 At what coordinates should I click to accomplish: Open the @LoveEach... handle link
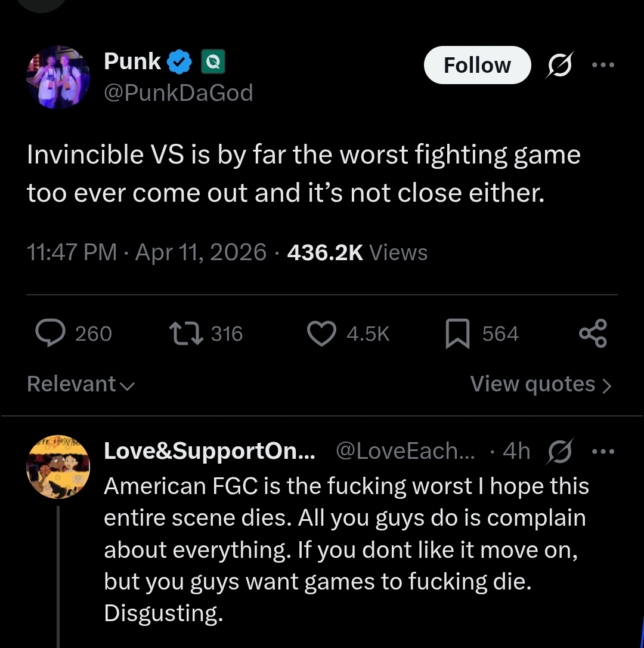405,452
